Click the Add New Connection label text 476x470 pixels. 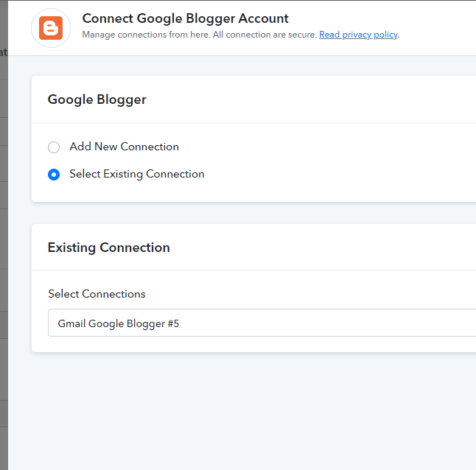(x=125, y=147)
